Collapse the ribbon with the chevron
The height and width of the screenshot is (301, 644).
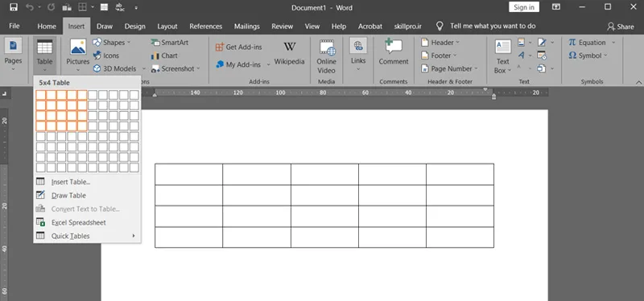tap(638, 82)
